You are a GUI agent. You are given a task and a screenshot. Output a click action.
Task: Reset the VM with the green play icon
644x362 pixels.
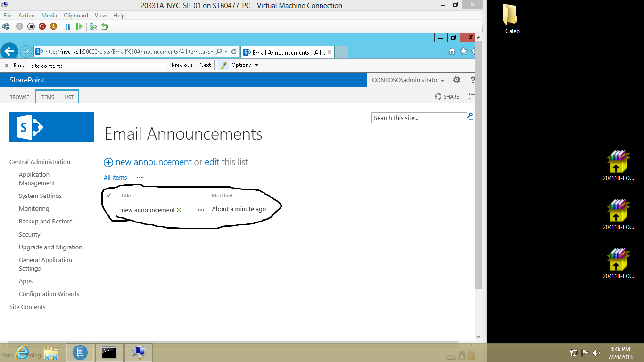pyautogui.click(x=79, y=26)
